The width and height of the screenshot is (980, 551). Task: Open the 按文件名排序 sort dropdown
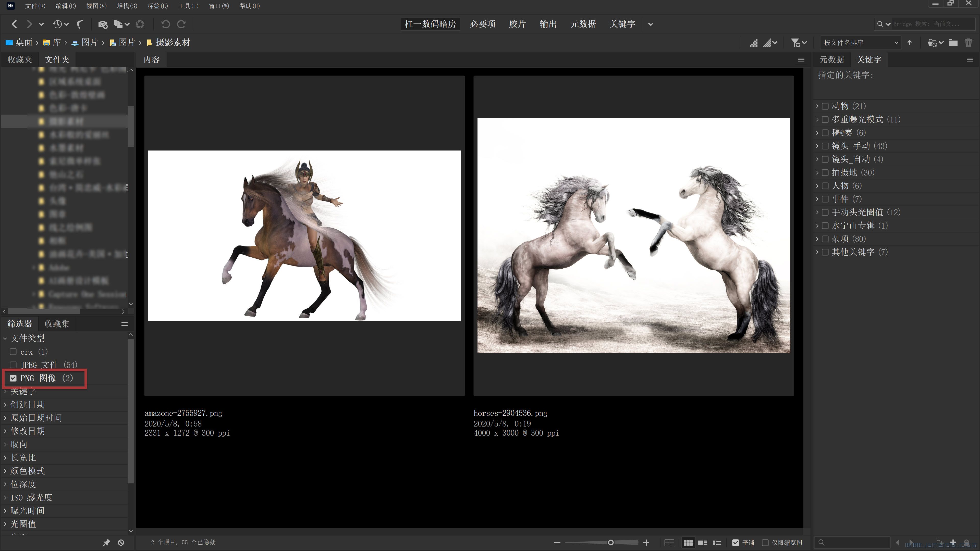click(x=861, y=43)
